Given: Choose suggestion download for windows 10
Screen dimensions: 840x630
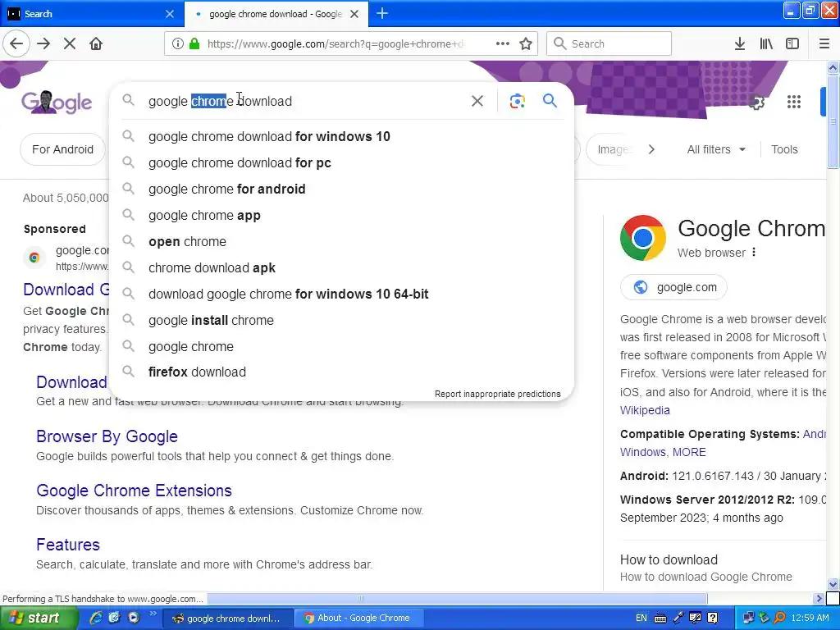Looking at the screenshot, I should pos(341,137).
